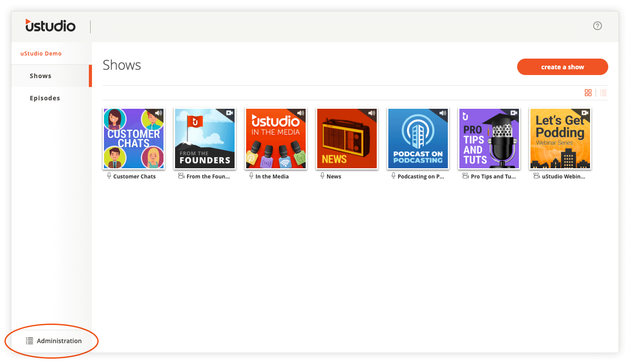
Task: Click the speaker badge on Podcast on Podcasting cover
Action: 443,113
